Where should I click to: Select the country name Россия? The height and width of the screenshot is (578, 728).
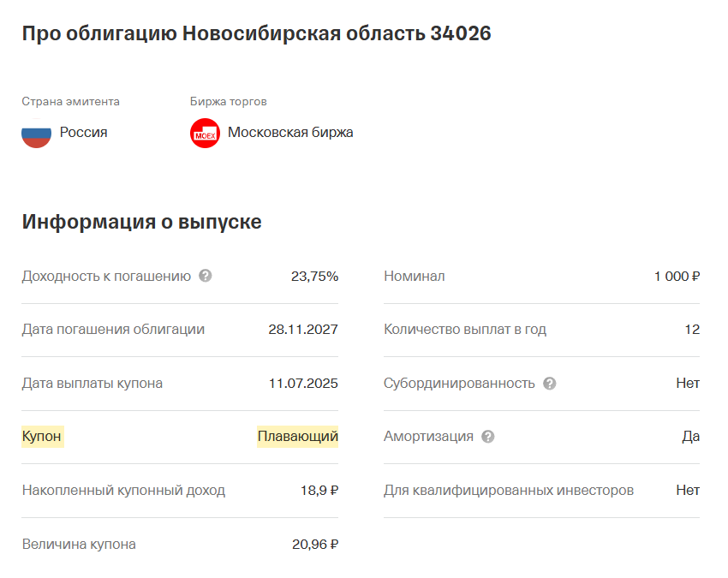tap(84, 133)
